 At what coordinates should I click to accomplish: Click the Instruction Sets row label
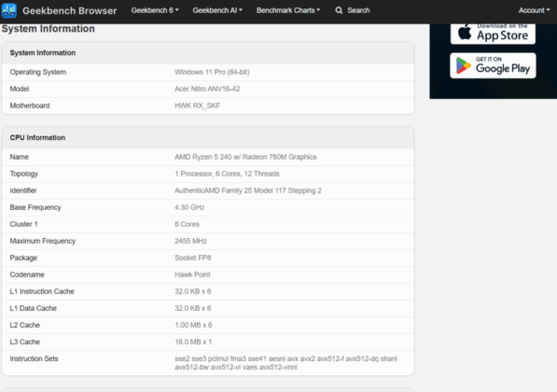pos(34,358)
